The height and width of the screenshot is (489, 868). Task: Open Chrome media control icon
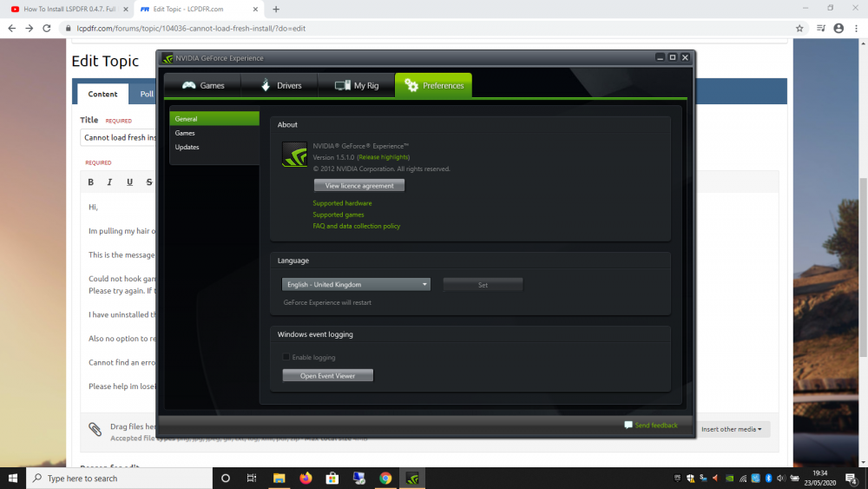(x=821, y=29)
